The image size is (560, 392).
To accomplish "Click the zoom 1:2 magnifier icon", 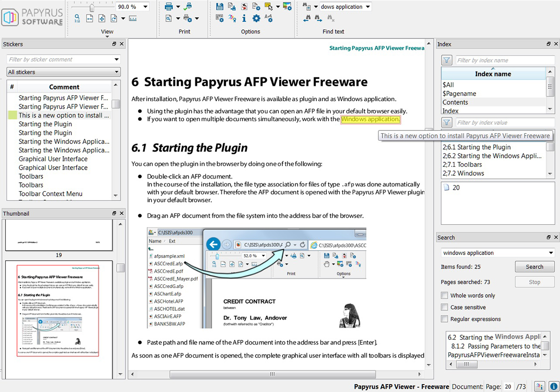I will 77,19.
